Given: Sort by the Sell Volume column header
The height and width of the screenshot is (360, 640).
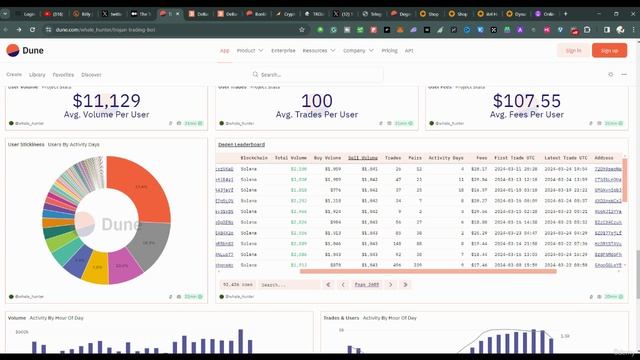Looking at the screenshot, I should 362,158.
